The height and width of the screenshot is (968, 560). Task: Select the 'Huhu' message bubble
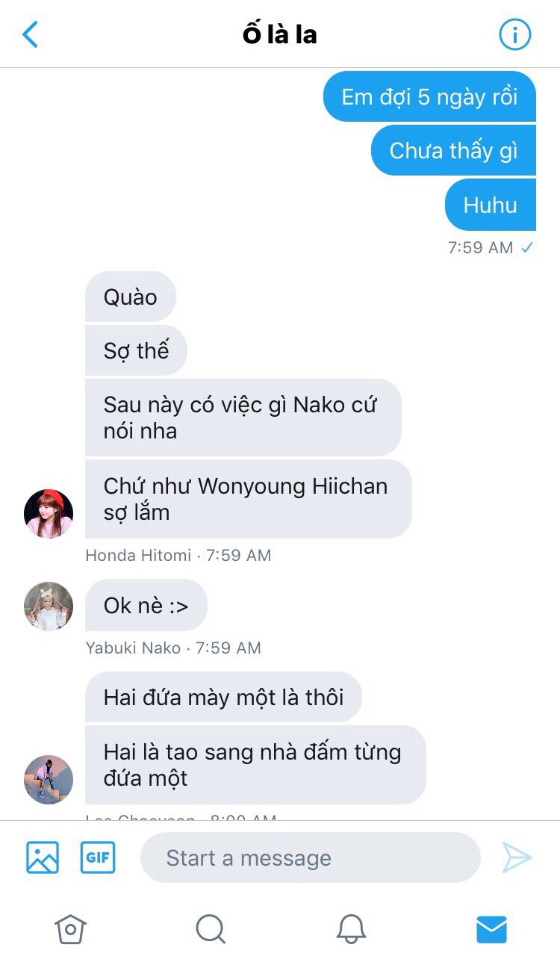point(491,205)
